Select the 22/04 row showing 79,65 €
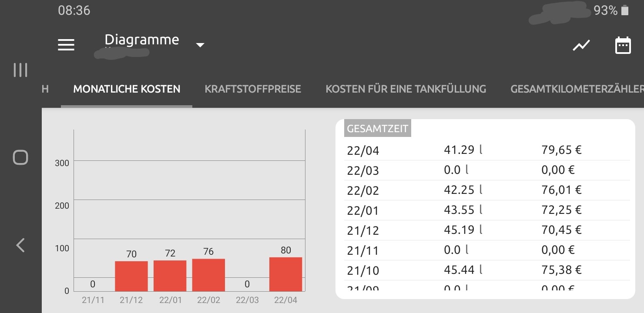 click(x=487, y=150)
